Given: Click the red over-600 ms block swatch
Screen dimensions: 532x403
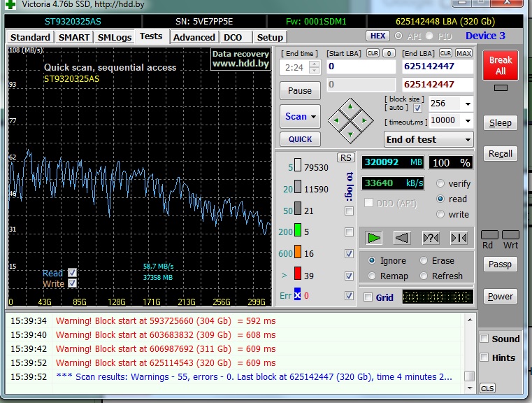Looking at the screenshot, I should point(298,274).
